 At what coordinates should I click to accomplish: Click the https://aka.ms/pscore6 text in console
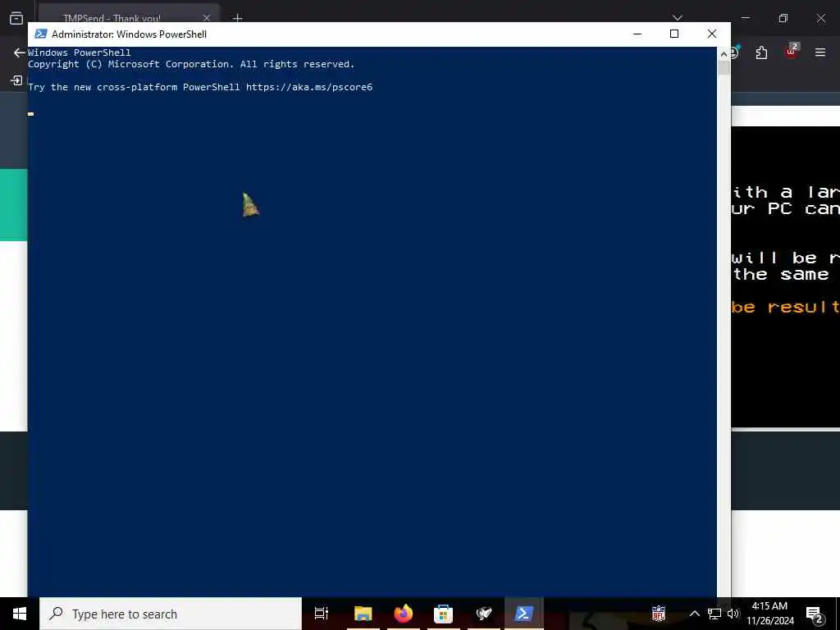[309, 87]
